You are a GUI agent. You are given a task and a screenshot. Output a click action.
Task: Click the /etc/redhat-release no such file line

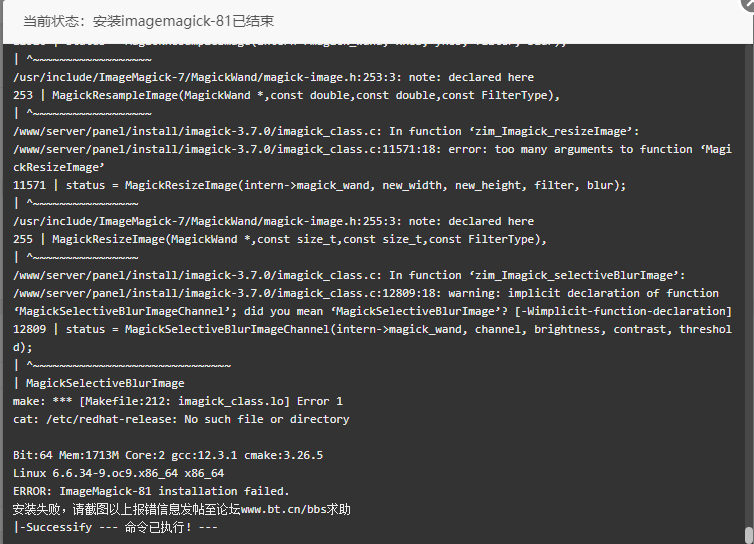(181, 419)
